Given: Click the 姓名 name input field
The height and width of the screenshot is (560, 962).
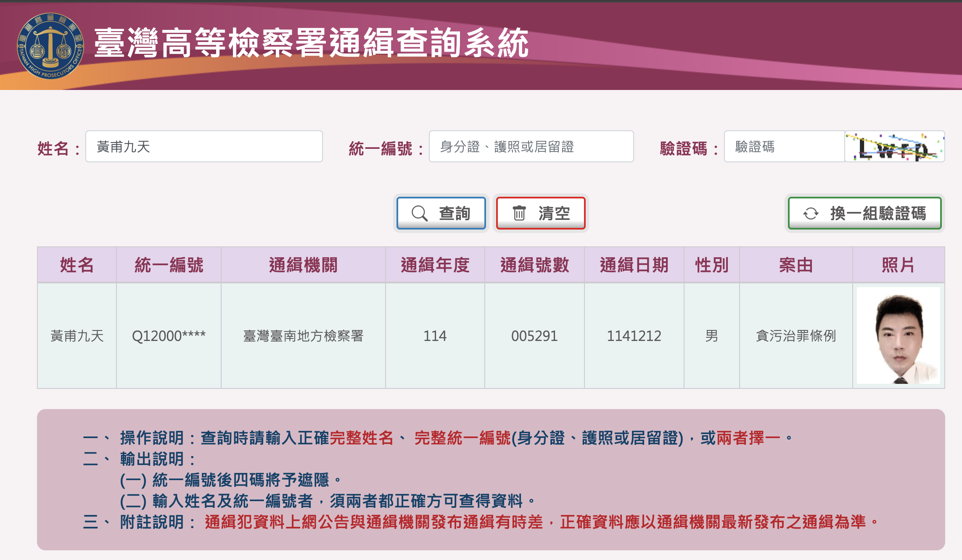Looking at the screenshot, I should (x=204, y=147).
